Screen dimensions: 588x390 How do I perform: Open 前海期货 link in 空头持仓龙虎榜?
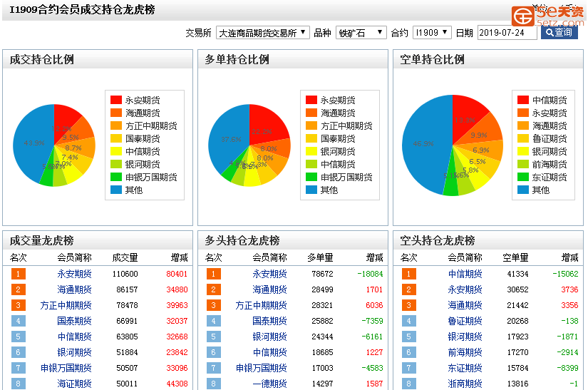(x=465, y=352)
